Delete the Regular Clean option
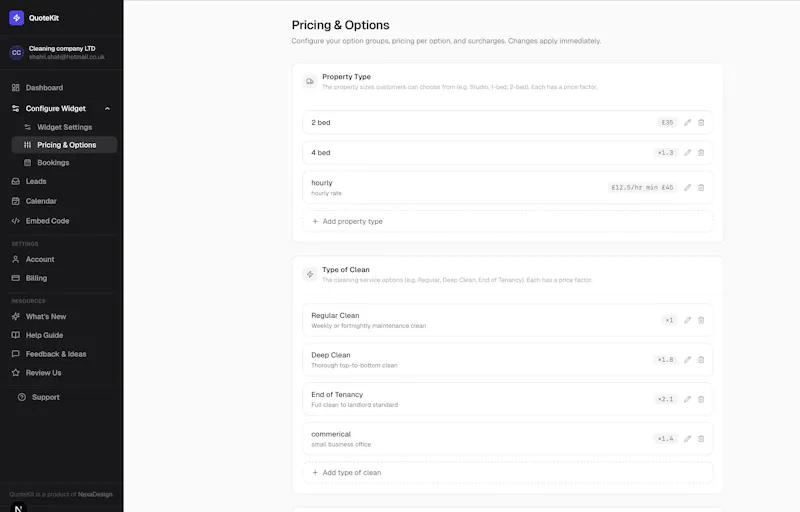Screen dimensions: 800x512 click(701, 320)
